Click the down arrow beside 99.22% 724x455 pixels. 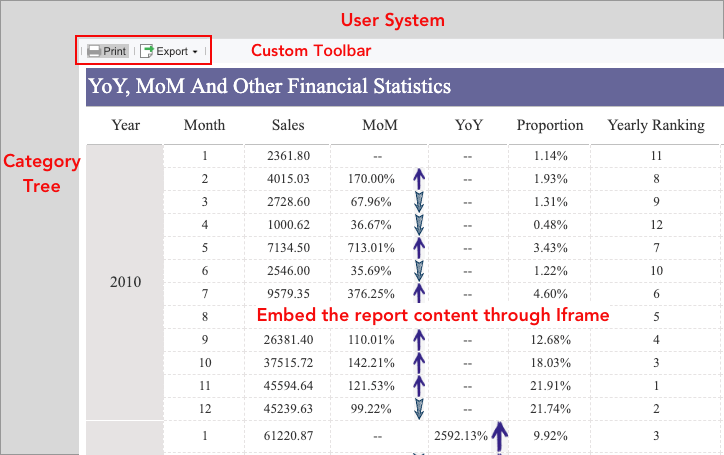click(x=419, y=409)
